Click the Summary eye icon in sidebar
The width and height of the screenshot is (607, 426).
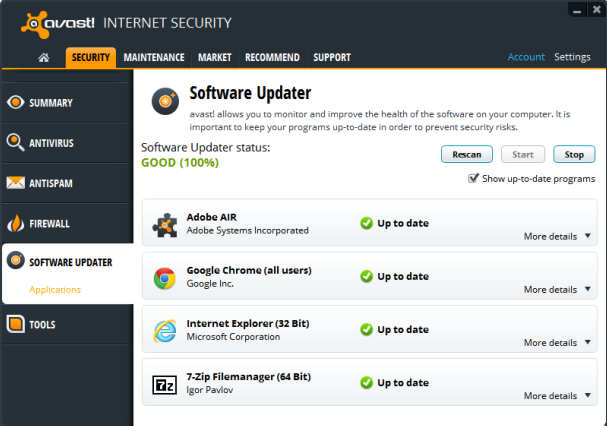[15, 102]
